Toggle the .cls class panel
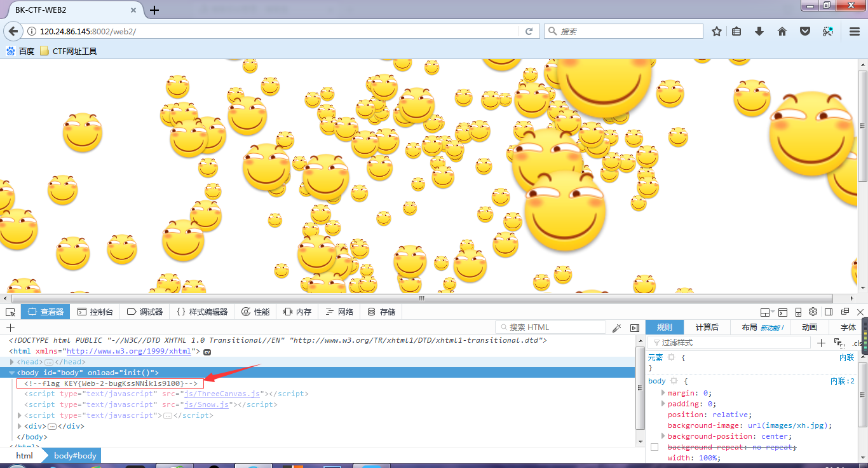Image resolution: width=868 pixels, height=468 pixels. pyautogui.click(x=857, y=343)
